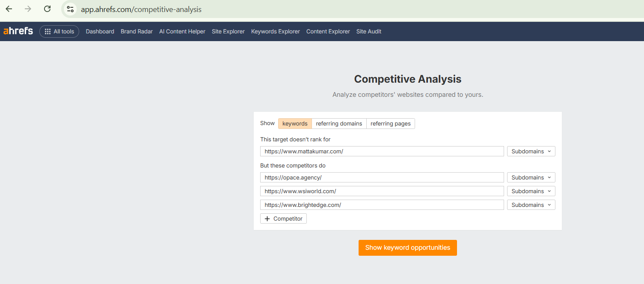This screenshot has height=284, width=644.
Task: Click the Ahrefs logo
Action: [x=18, y=31]
